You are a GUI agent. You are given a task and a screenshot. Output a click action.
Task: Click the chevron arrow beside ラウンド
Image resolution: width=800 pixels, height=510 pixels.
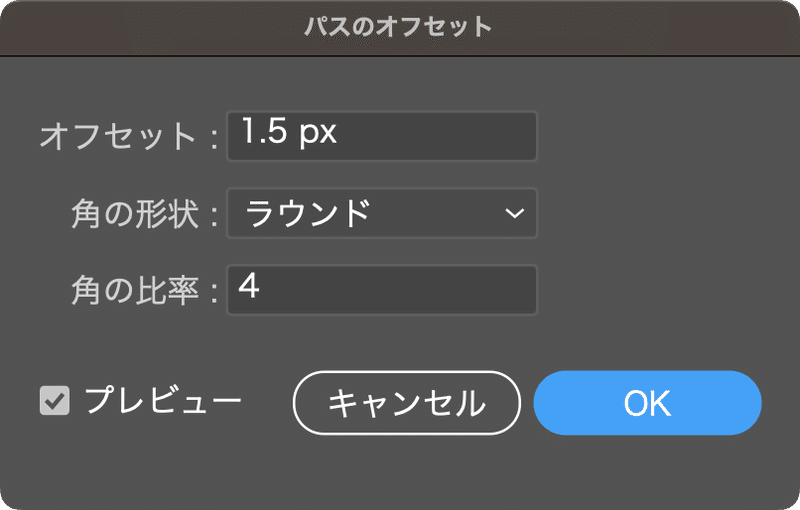[514, 213]
